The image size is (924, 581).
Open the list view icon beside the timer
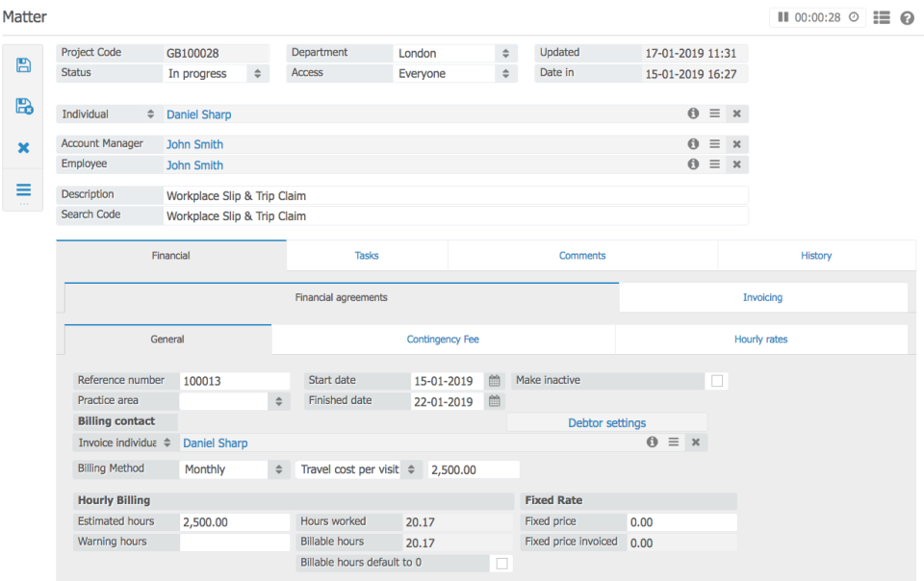point(882,17)
